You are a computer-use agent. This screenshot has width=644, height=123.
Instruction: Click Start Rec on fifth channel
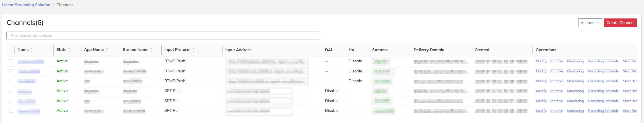[x=630, y=101]
